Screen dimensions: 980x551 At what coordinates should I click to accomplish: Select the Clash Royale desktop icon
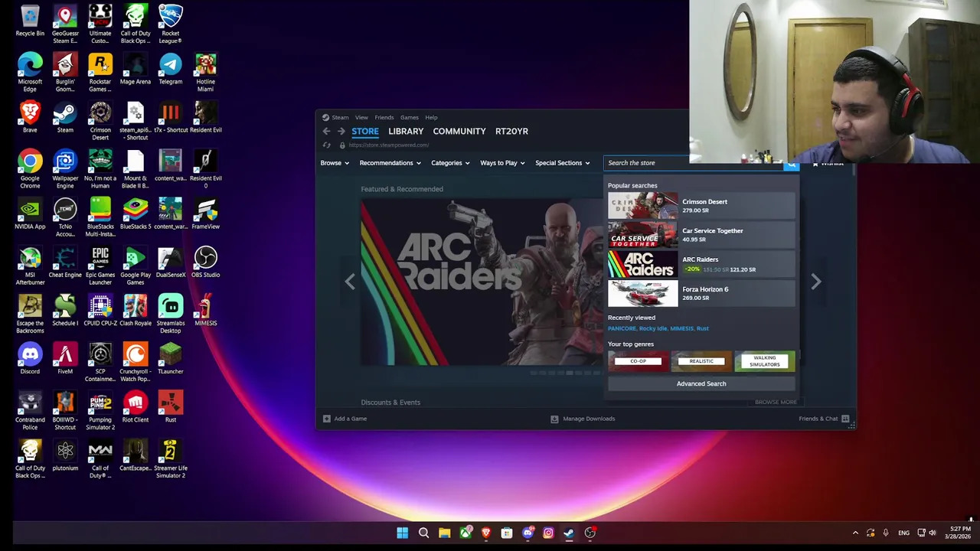click(136, 310)
